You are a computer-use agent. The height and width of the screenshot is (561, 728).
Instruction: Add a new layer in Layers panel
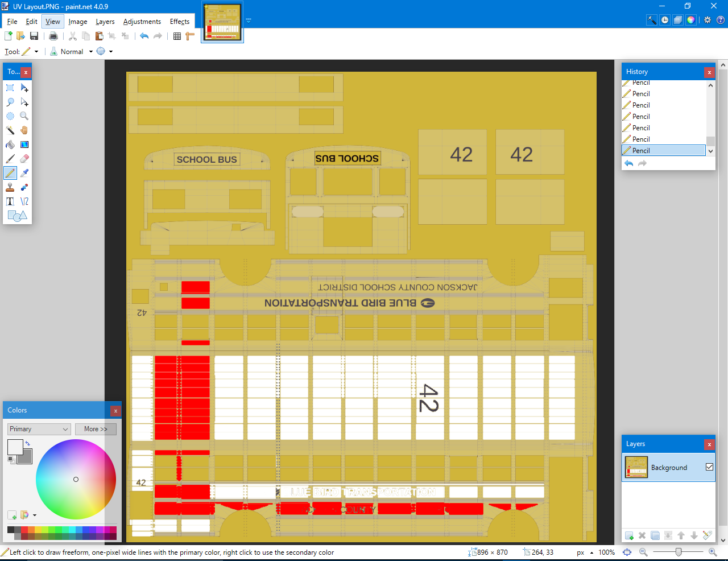pos(629,535)
